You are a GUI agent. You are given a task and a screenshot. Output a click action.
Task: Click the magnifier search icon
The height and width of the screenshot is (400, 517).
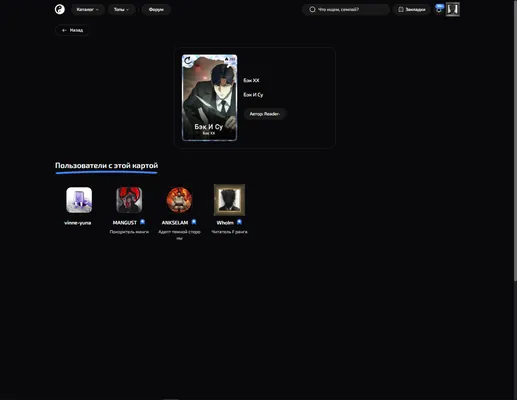tap(312, 10)
